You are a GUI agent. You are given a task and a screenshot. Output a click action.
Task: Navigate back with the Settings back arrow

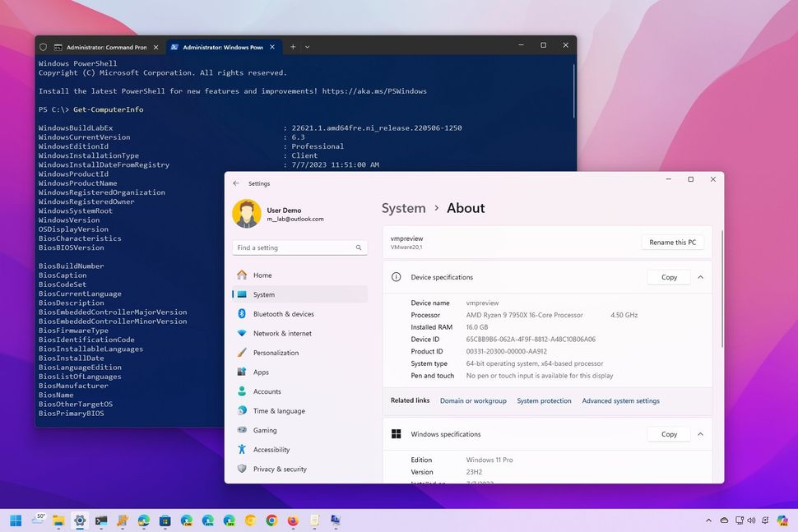pyautogui.click(x=234, y=183)
